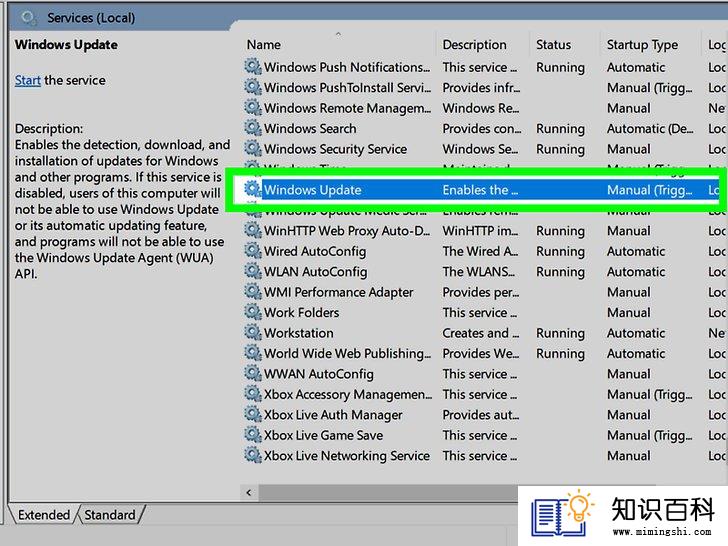Click Automatic (De... startup type of Windows Search
The height and width of the screenshot is (546, 728).
pos(650,129)
